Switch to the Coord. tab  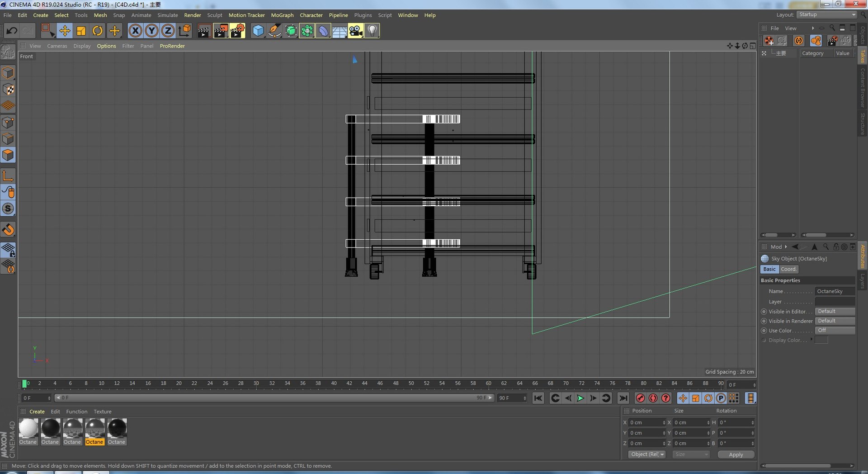click(788, 269)
